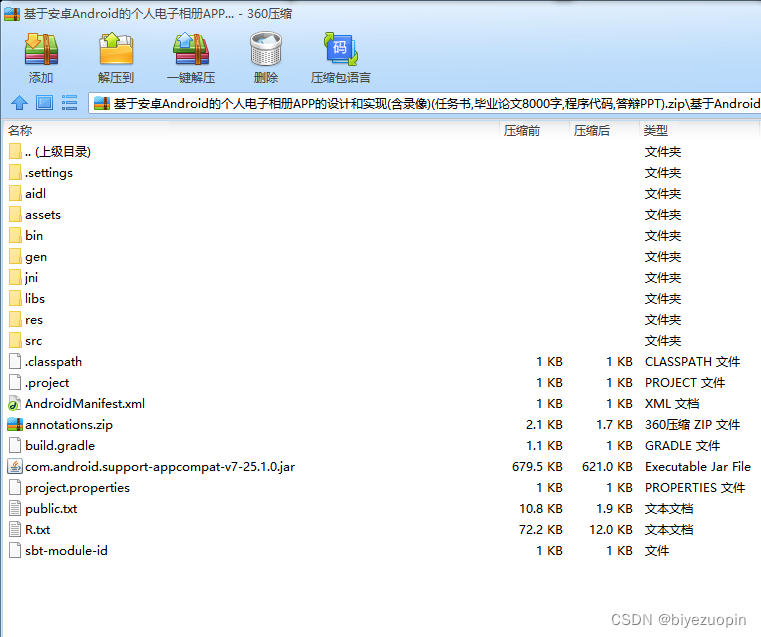This screenshot has height=637, width=761.
Task: Select the bin folder icon
Action: click(15, 235)
